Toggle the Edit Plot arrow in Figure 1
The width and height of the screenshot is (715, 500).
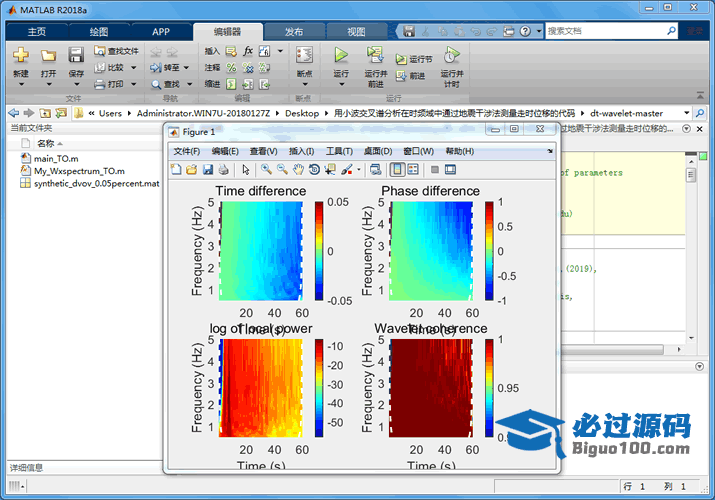[246, 170]
